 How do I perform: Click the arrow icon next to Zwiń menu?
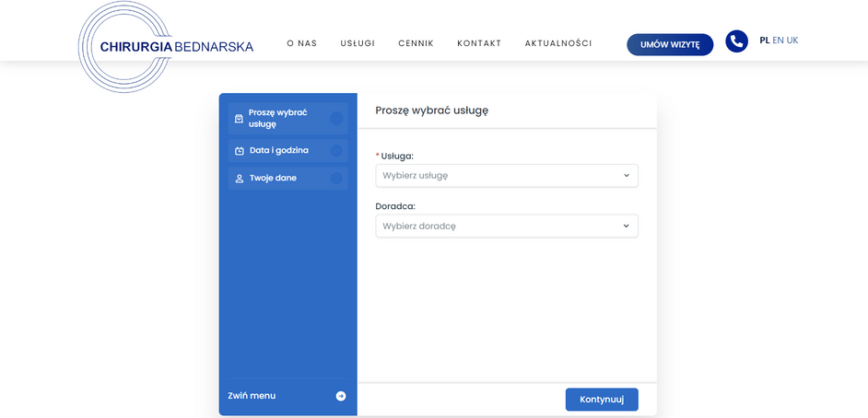pos(341,396)
